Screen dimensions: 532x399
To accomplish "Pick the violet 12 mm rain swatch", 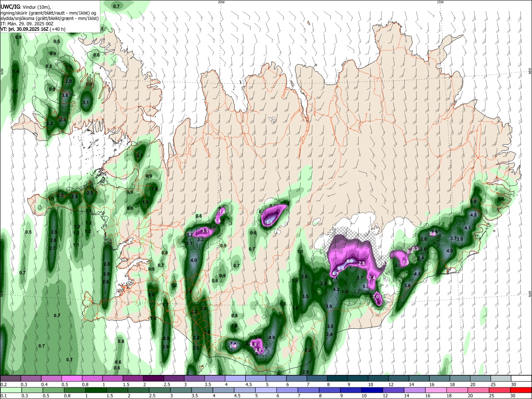I will (393, 390).
